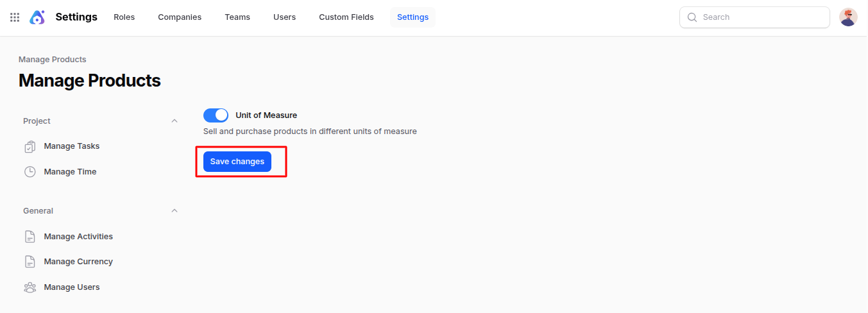Open the Manage Activities link

pyautogui.click(x=78, y=237)
